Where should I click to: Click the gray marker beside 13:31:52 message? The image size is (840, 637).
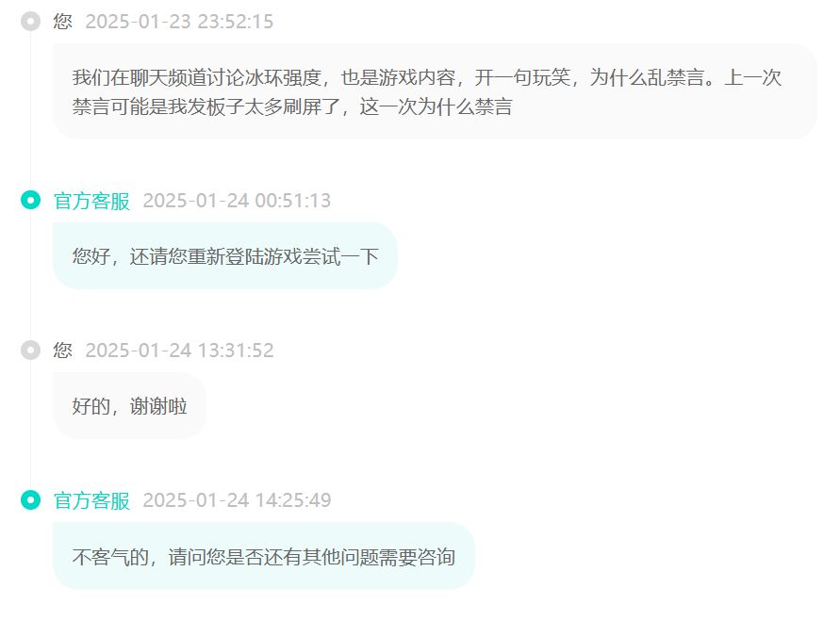pos(30,351)
